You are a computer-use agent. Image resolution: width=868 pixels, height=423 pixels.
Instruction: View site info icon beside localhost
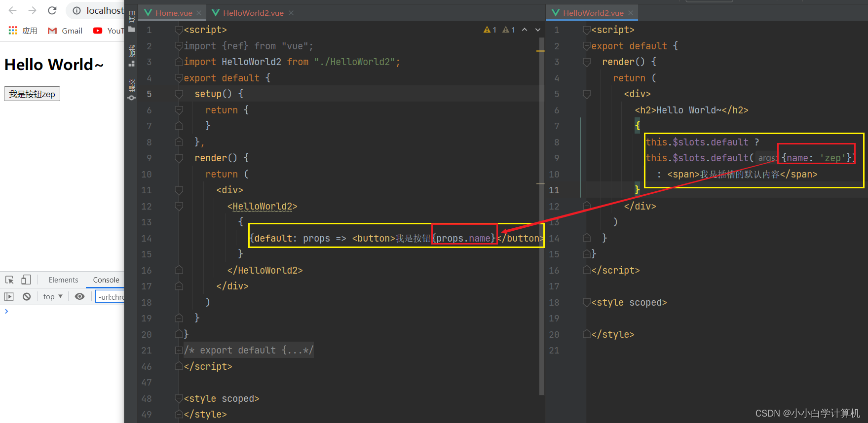click(77, 10)
